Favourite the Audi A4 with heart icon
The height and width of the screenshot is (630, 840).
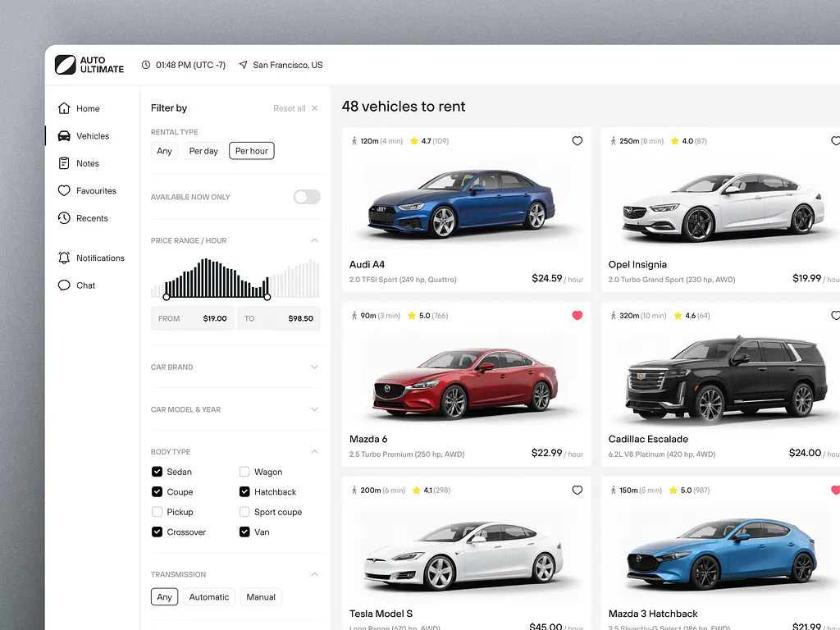click(577, 141)
